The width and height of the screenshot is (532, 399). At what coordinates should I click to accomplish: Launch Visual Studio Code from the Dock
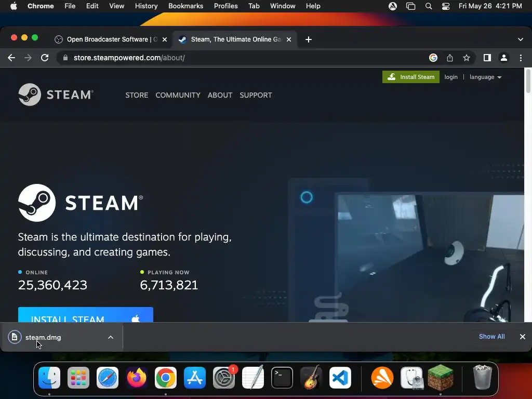pyautogui.click(x=340, y=378)
